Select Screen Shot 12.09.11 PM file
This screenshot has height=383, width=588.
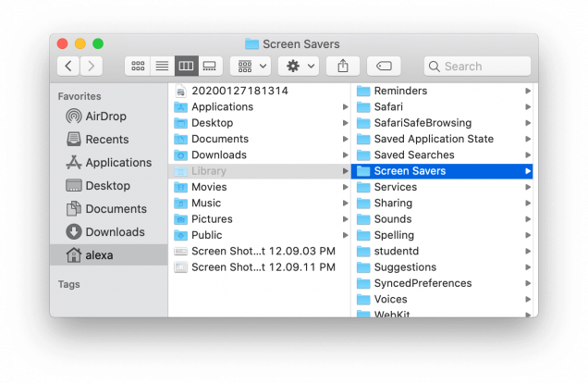tap(260, 267)
